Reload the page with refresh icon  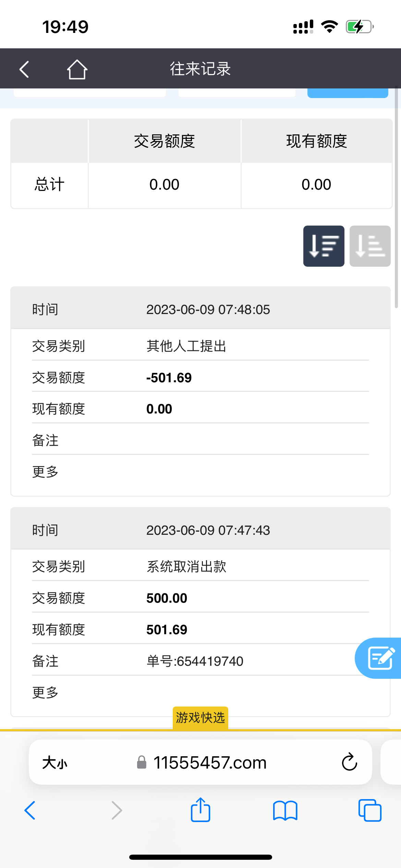pyautogui.click(x=349, y=762)
